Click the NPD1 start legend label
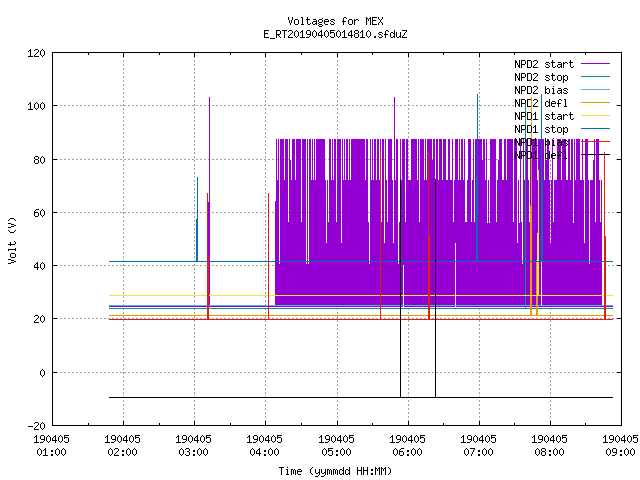 [x=544, y=116]
